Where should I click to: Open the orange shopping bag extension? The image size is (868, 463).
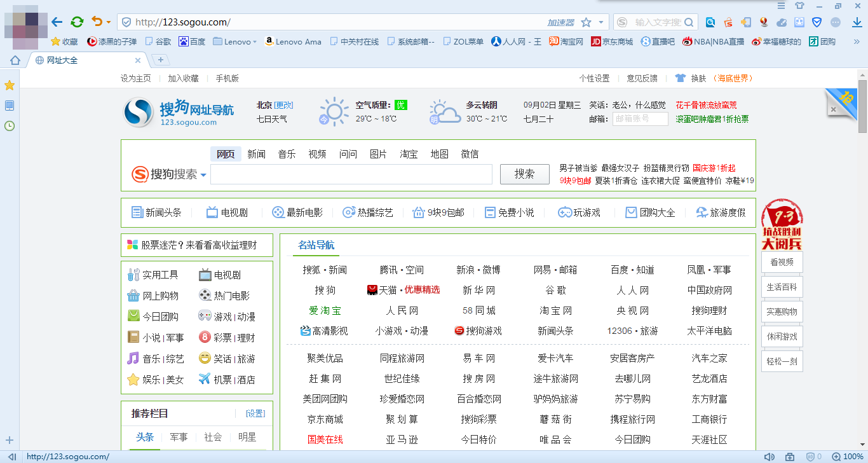pos(728,22)
